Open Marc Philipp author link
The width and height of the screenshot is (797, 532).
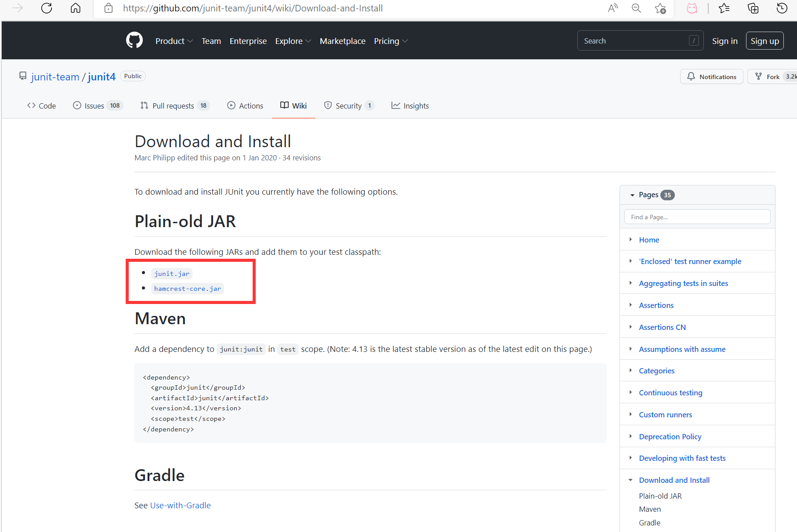coord(155,158)
